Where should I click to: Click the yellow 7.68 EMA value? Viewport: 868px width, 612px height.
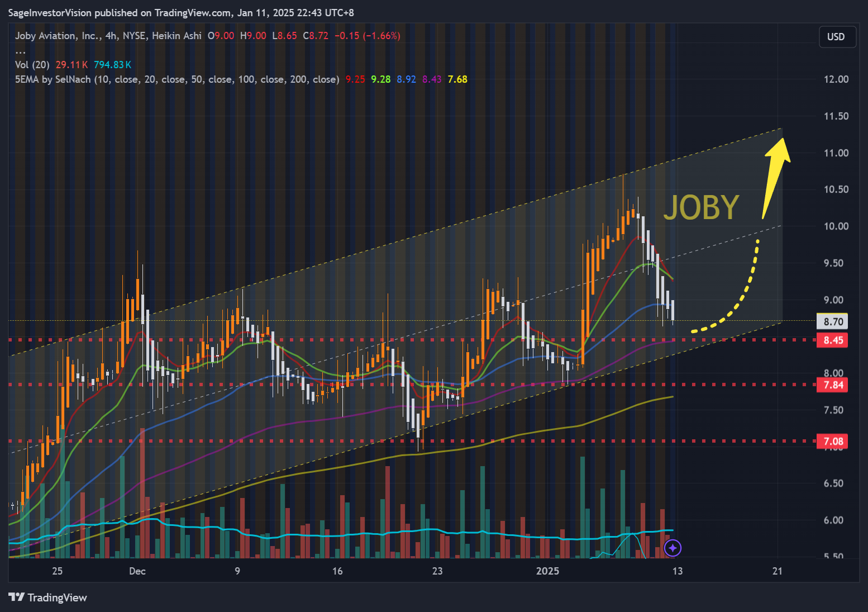click(x=457, y=79)
